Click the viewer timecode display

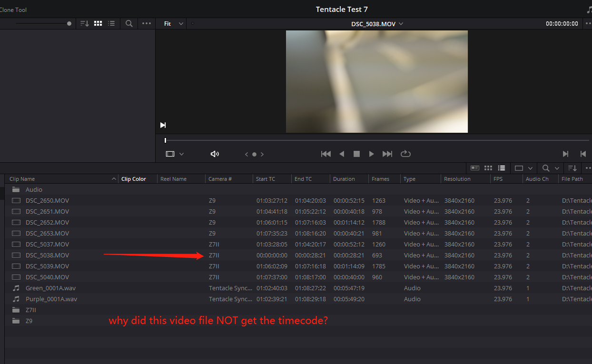pos(562,23)
